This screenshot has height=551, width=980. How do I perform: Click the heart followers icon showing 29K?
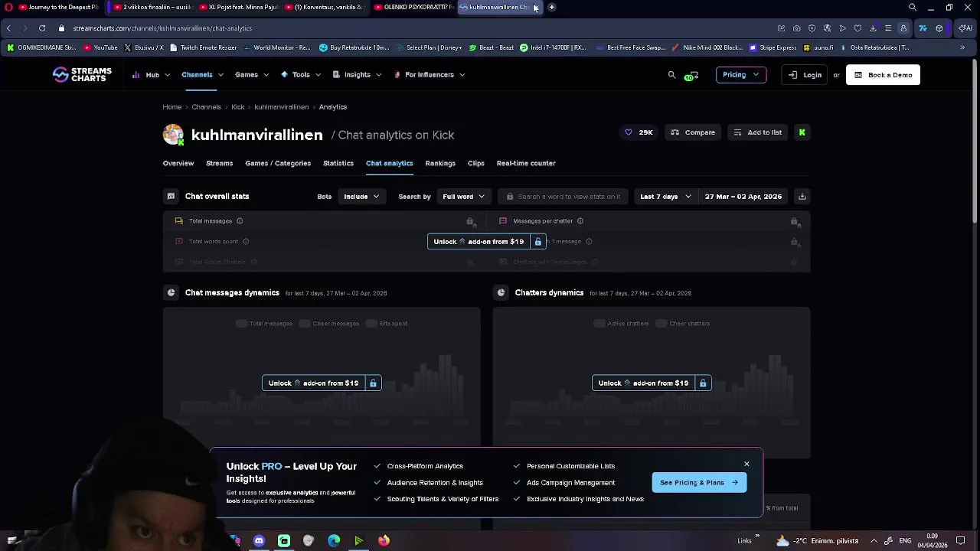(639, 132)
